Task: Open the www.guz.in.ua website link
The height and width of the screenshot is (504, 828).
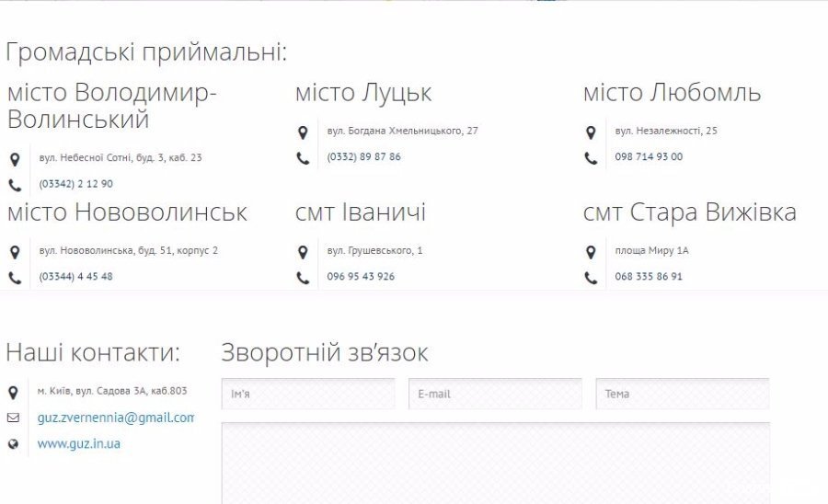Action: tap(78, 444)
